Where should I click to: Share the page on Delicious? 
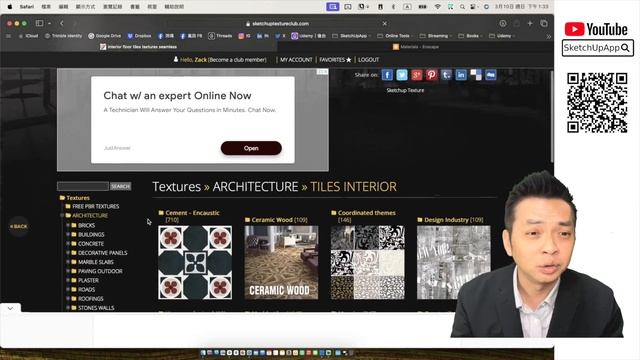[476, 75]
